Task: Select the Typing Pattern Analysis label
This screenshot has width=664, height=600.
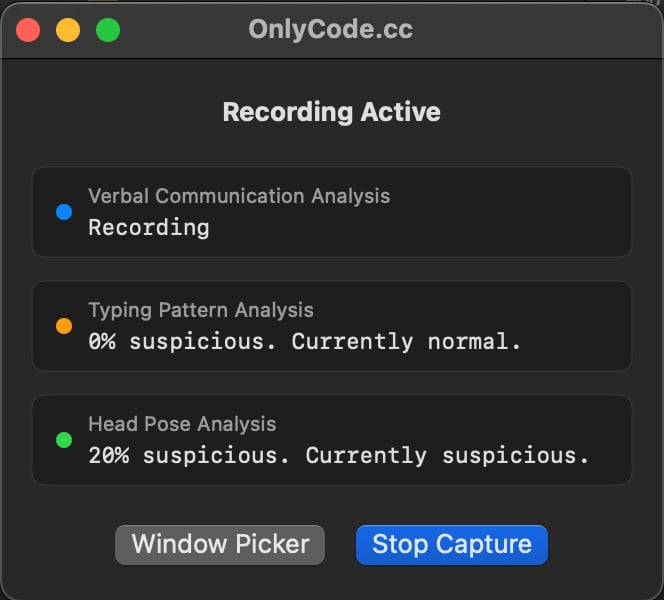Action: [x=201, y=310]
